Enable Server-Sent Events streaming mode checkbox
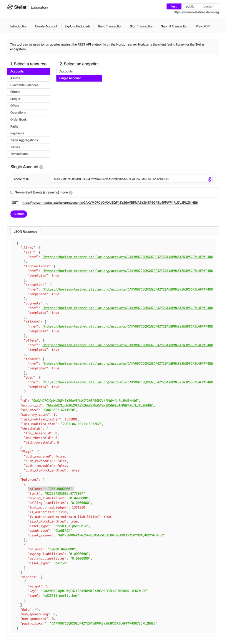 (x=12, y=192)
